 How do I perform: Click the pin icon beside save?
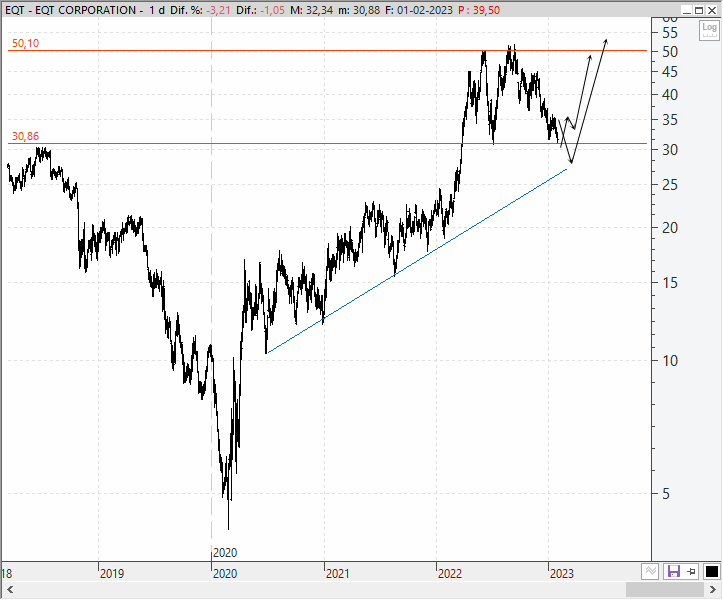(x=691, y=572)
